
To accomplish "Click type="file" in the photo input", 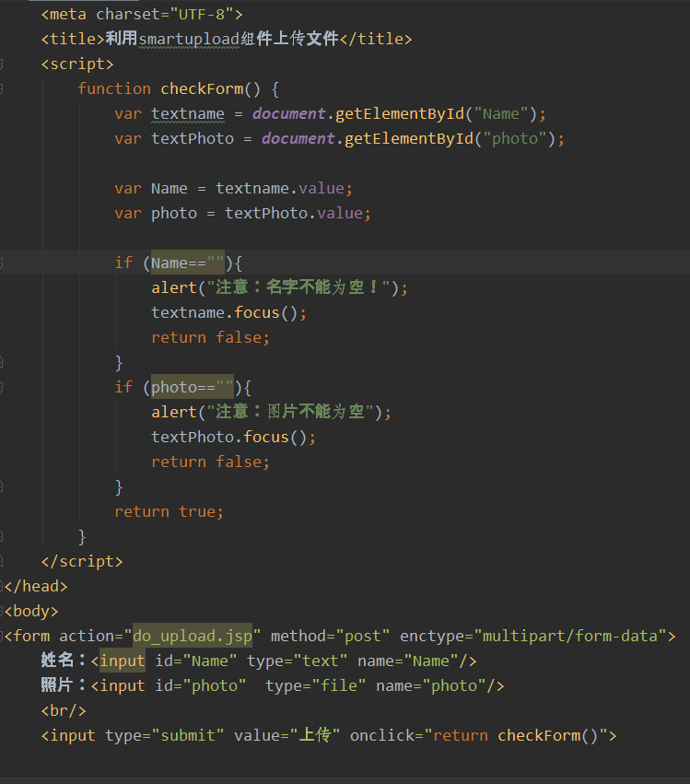I will 315,685.
